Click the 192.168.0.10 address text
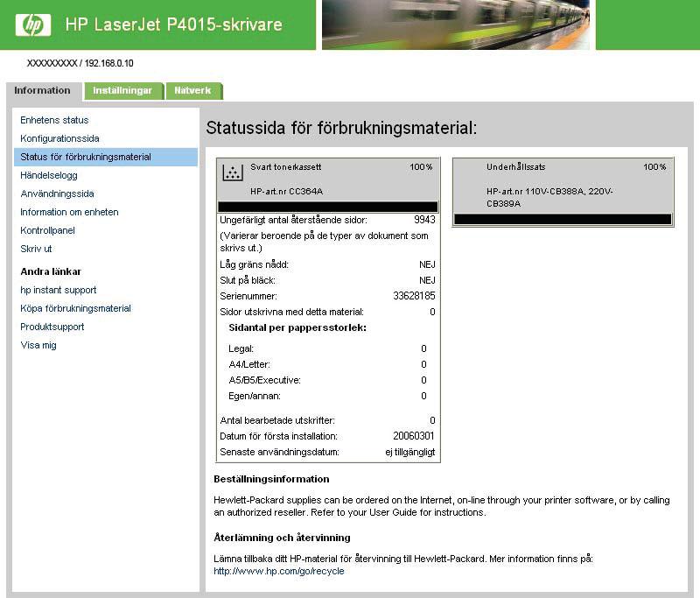This screenshot has width=700, height=598. click(x=108, y=63)
